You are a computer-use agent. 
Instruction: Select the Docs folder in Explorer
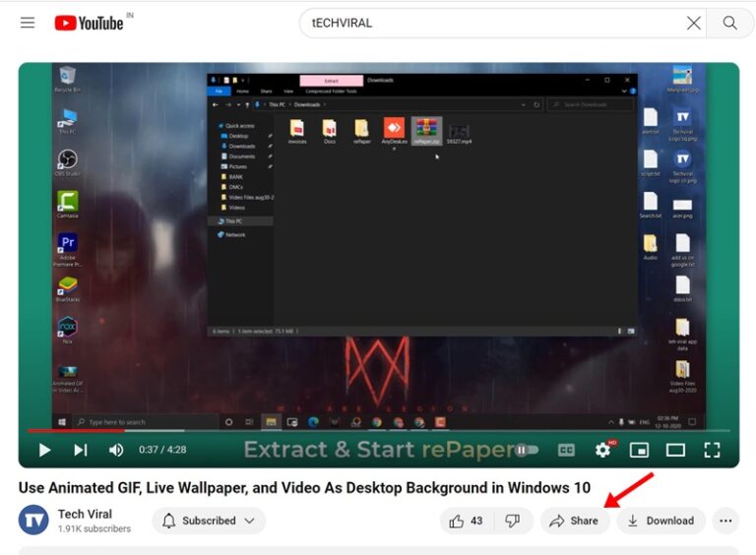[x=330, y=131]
